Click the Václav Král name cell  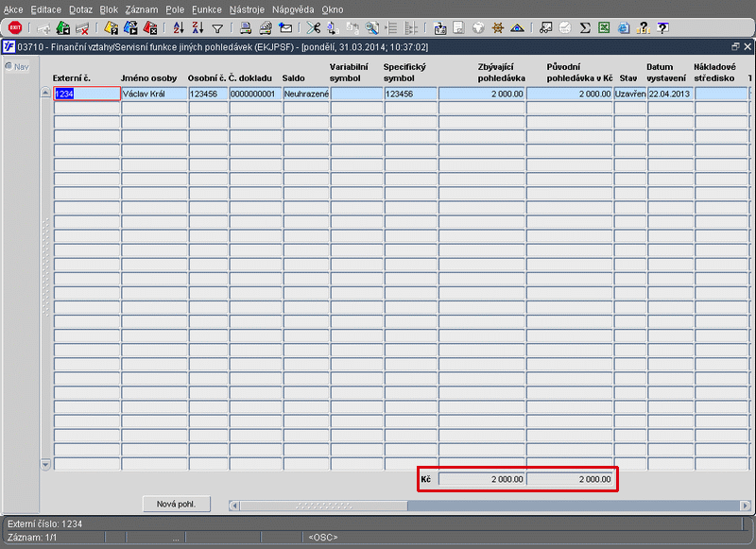click(154, 94)
